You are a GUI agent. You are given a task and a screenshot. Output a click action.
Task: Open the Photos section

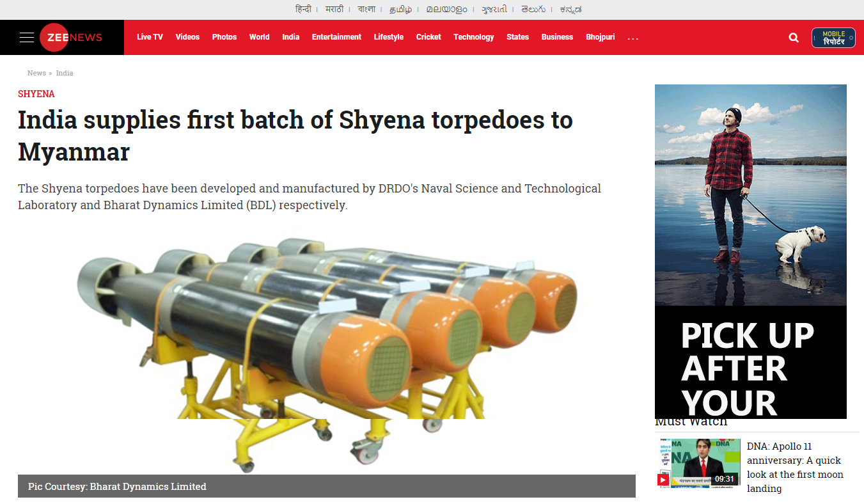click(x=224, y=37)
